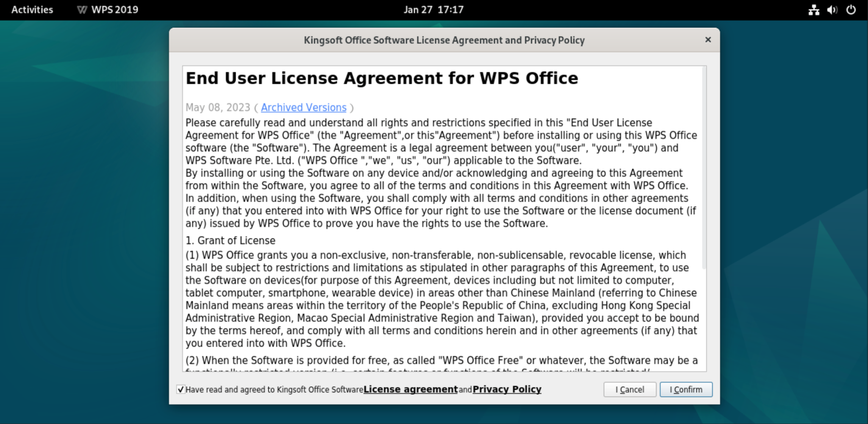Click the dialog title bar
The image size is (868, 424).
[444, 40]
